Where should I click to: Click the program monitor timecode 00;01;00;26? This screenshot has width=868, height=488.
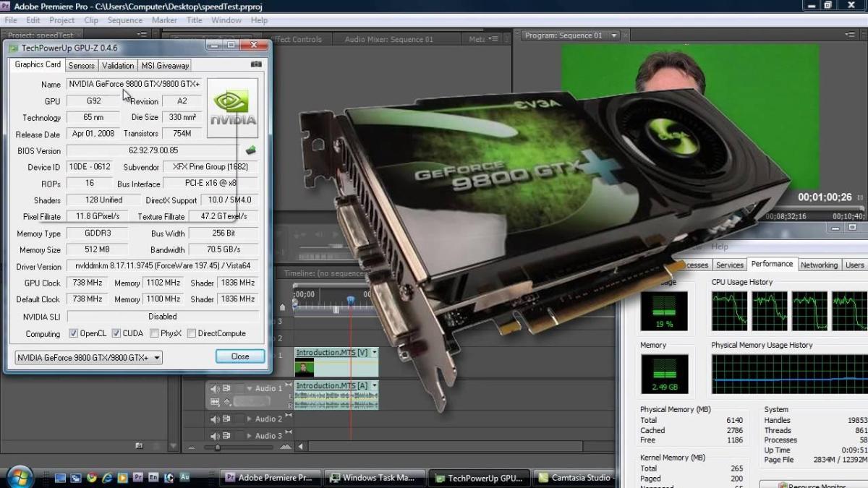pyautogui.click(x=825, y=197)
